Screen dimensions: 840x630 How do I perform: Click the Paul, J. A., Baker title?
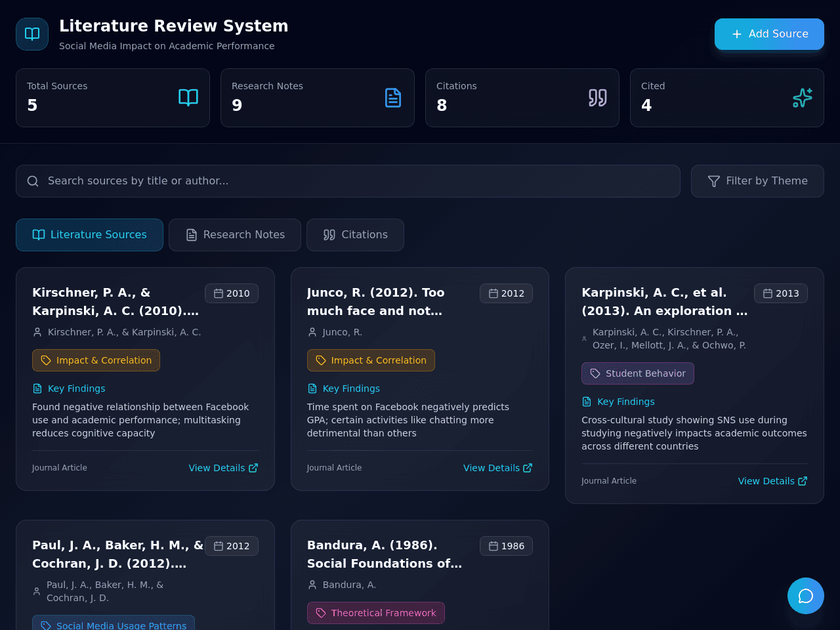pyautogui.click(x=118, y=555)
